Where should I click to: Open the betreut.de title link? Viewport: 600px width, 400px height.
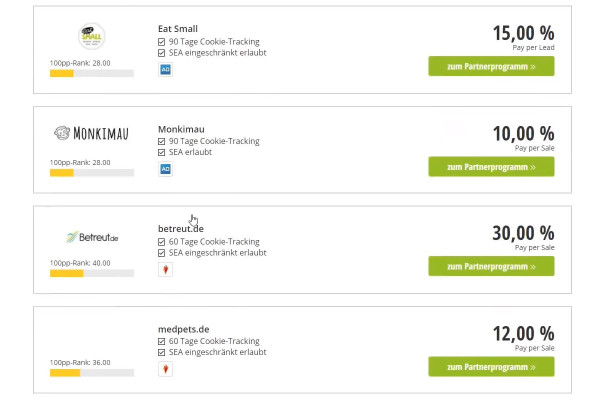click(x=181, y=229)
